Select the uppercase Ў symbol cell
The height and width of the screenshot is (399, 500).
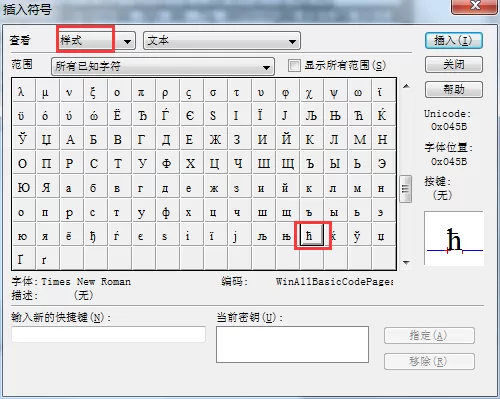coord(23,139)
